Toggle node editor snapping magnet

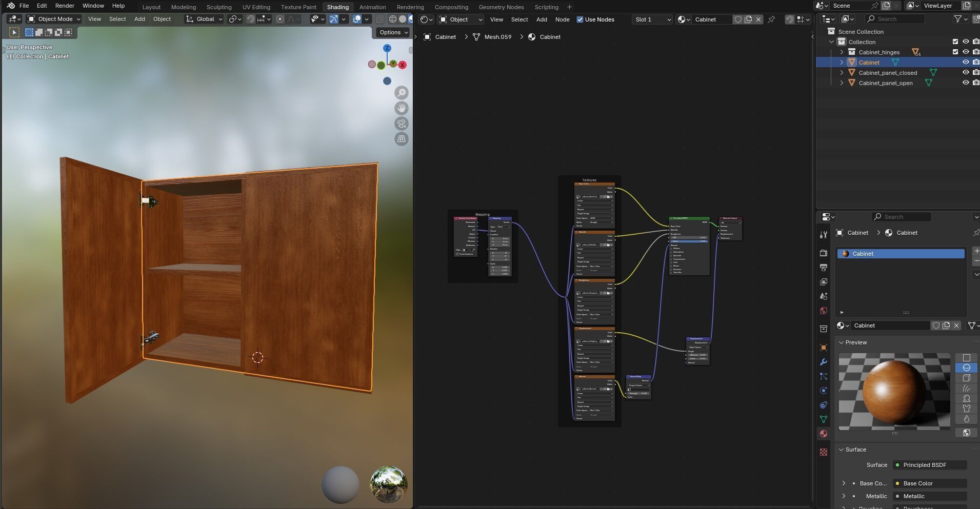coord(790,19)
